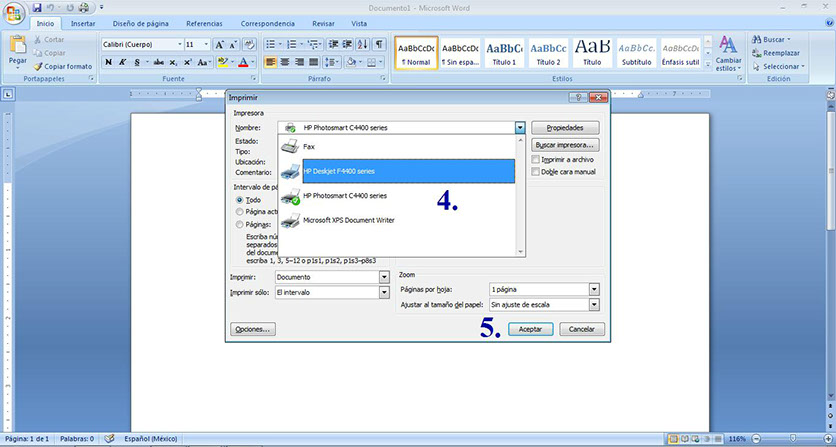The width and height of the screenshot is (836, 447).
Task: Click the Buscar impresora button
Action: coord(565,145)
